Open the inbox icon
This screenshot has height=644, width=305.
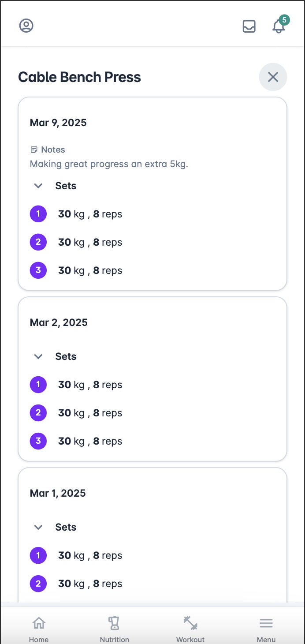click(249, 26)
